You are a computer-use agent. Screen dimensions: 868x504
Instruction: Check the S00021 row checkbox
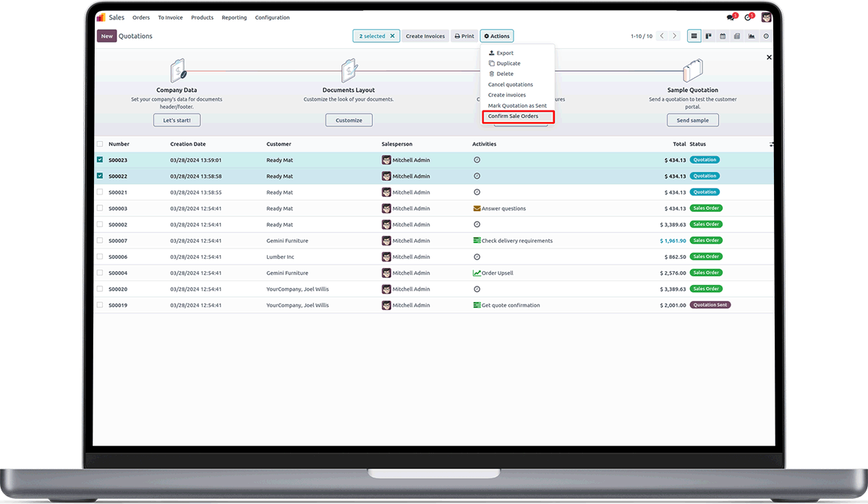click(100, 192)
